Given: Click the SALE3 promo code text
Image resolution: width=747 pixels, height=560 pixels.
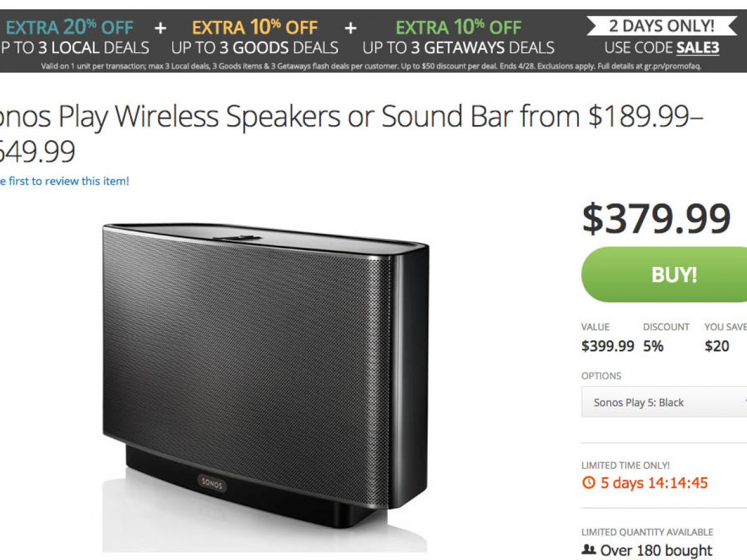Looking at the screenshot, I should (x=698, y=48).
